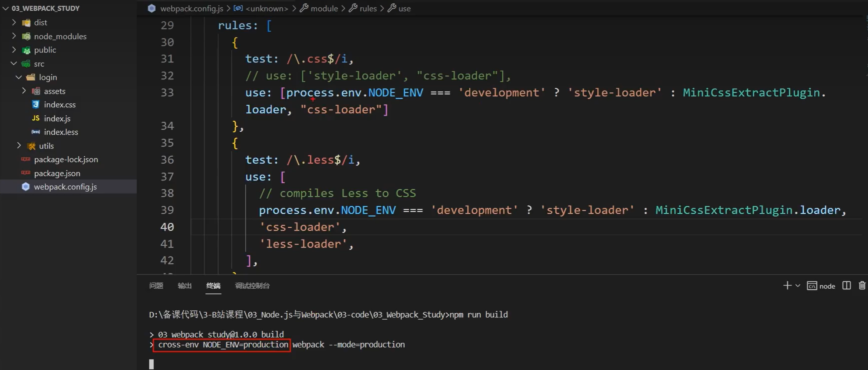868x370 pixels.
Task: Add a new terminal with plus icon
Action: pyautogui.click(x=787, y=285)
